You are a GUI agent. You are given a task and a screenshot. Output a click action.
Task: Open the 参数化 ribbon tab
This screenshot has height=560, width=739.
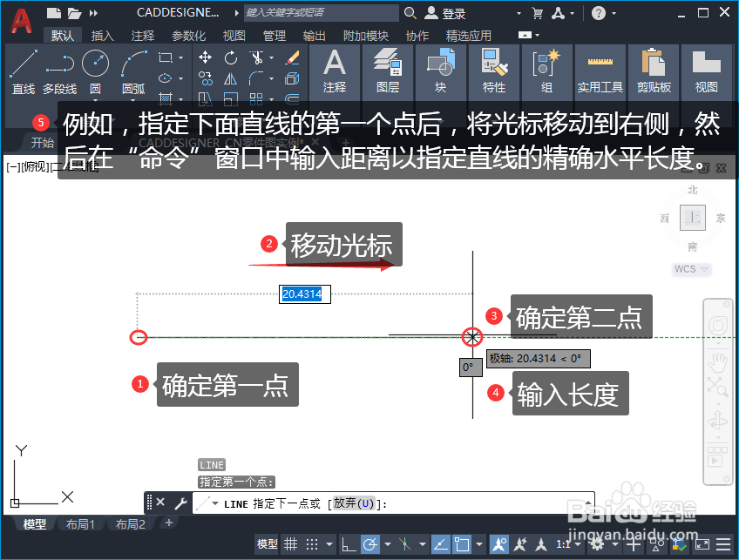pos(188,36)
